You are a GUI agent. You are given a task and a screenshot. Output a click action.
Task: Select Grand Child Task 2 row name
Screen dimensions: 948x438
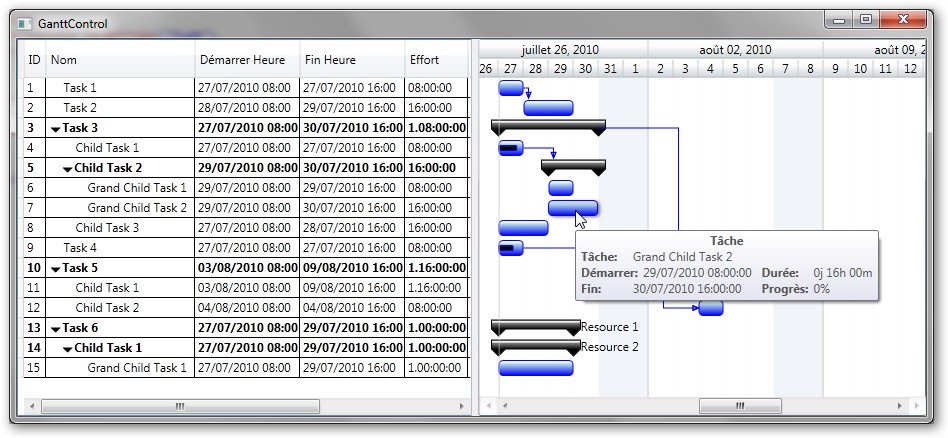coord(137,208)
